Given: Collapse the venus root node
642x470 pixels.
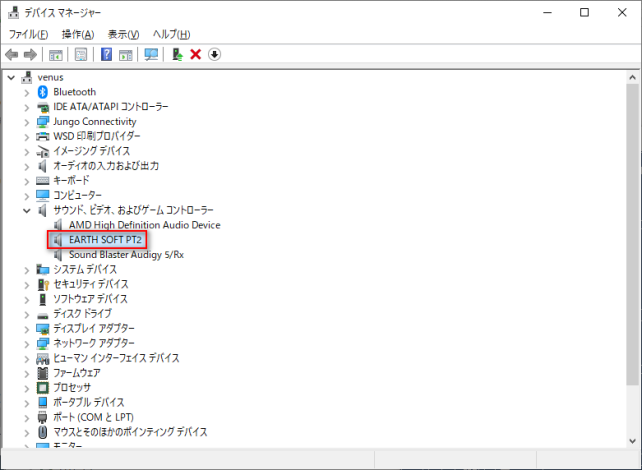Looking at the screenshot, I should 11,77.
